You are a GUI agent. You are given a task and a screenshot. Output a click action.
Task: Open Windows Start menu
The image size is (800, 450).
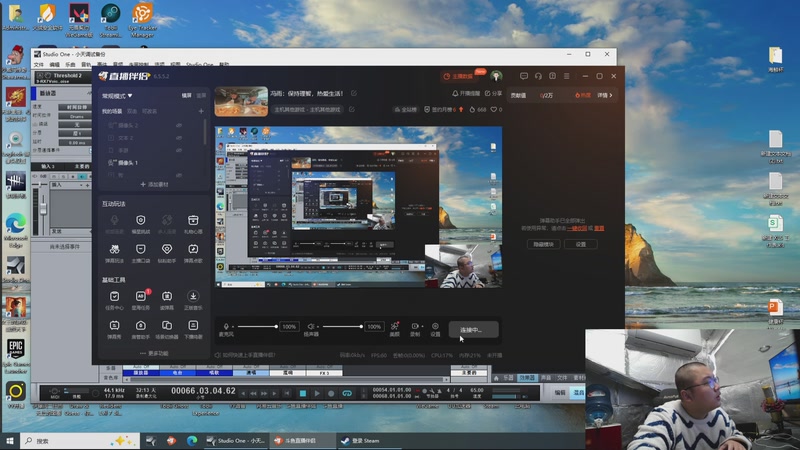(9, 441)
